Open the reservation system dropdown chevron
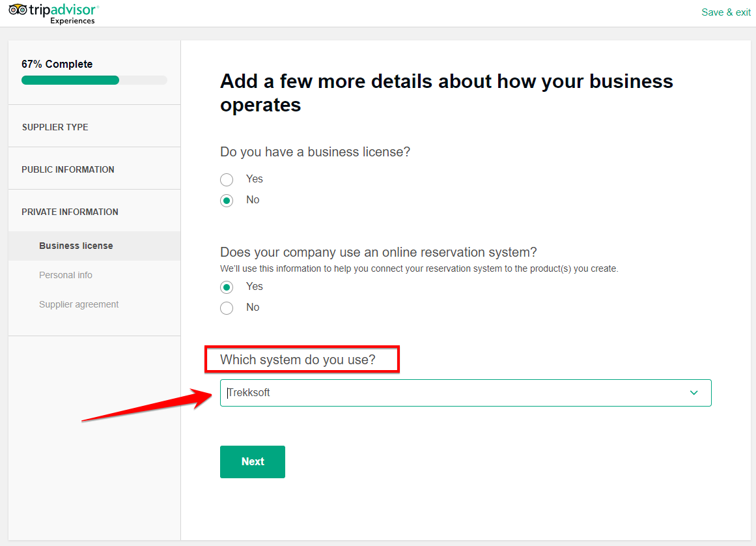The image size is (756, 546). tap(693, 393)
